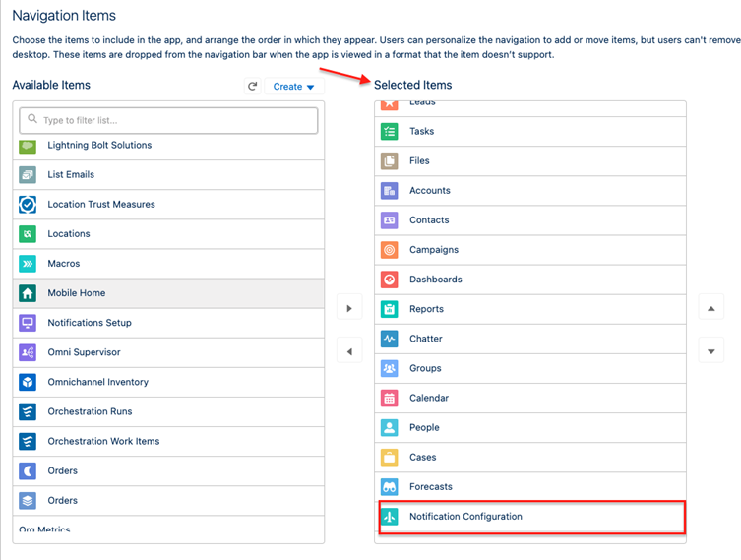This screenshot has height=560, width=741.
Task: Select List Emails in available items
Action: (x=168, y=175)
